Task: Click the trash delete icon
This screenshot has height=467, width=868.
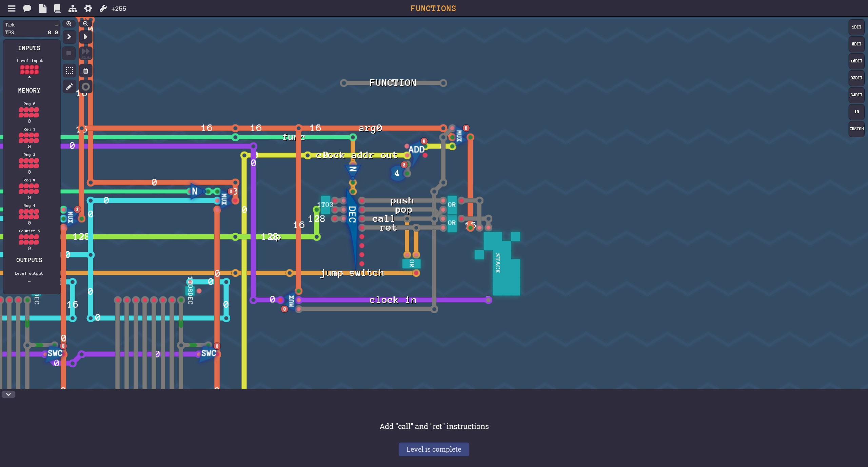Action: tap(86, 71)
